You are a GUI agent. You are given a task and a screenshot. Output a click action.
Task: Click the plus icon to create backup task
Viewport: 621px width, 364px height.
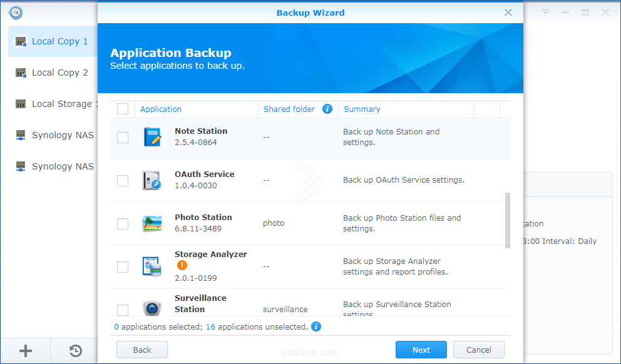coord(26,350)
